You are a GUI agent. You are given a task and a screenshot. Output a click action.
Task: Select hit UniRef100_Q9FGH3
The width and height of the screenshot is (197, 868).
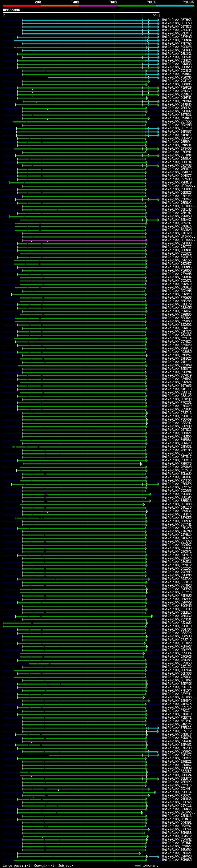click(177, 50)
